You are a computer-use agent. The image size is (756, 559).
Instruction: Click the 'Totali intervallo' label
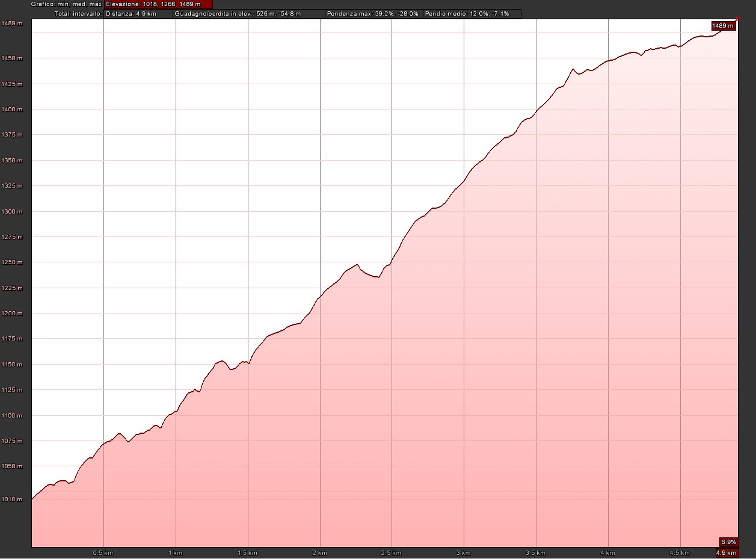78,13
